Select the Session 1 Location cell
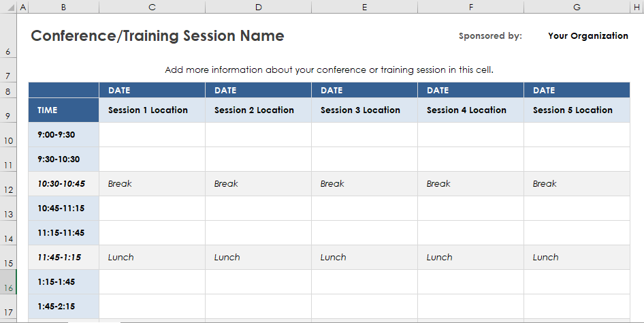This screenshot has height=323, width=644. (152, 110)
